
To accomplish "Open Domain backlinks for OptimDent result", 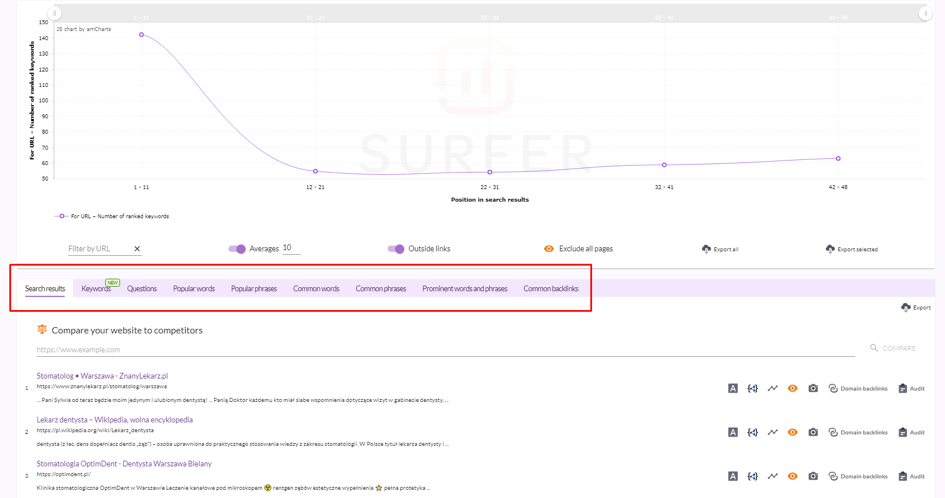I will tap(858, 476).
